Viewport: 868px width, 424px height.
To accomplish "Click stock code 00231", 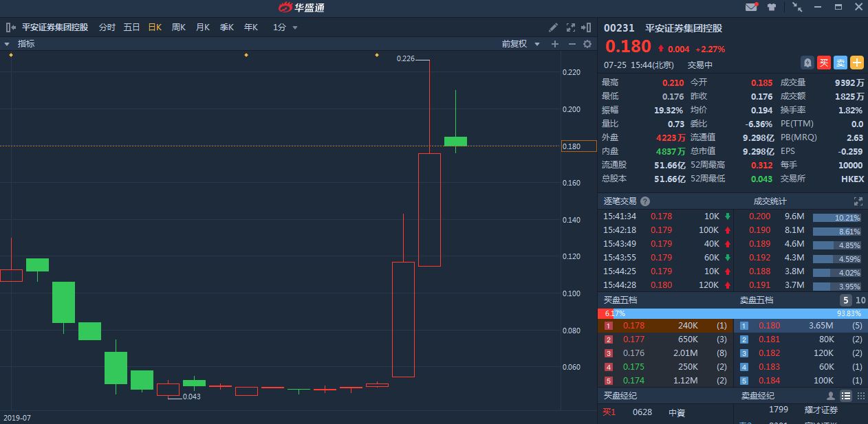I will (618, 28).
